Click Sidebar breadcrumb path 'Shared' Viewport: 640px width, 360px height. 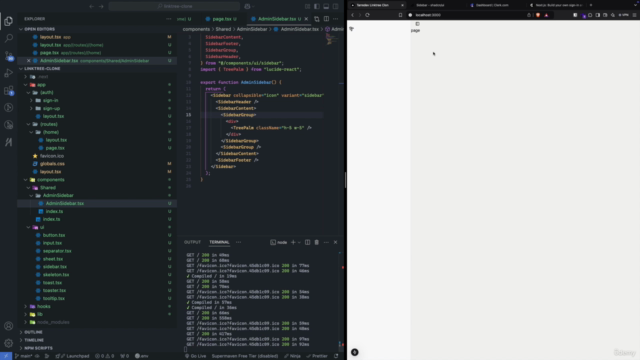(x=223, y=29)
